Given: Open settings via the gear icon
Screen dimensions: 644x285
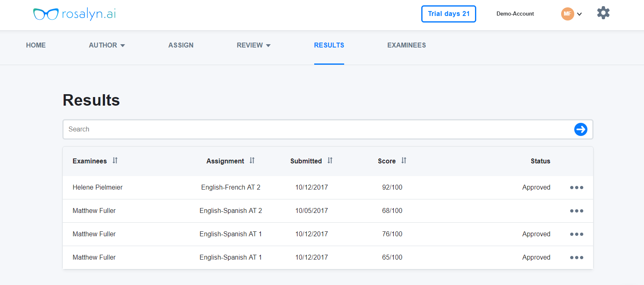Looking at the screenshot, I should [603, 13].
